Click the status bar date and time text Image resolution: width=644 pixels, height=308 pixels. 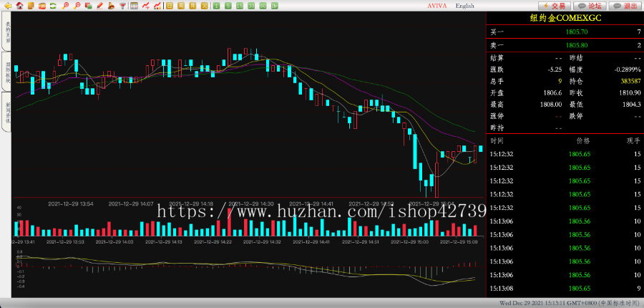570,303
